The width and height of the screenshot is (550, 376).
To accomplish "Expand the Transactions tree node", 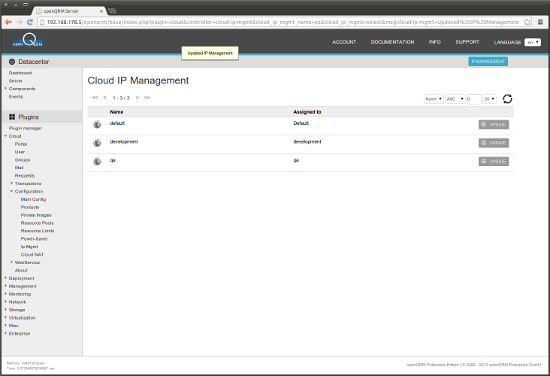I will (12, 183).
